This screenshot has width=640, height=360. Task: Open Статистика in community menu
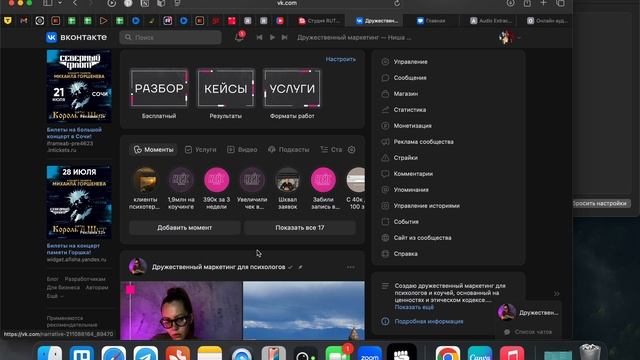point(409,109)
